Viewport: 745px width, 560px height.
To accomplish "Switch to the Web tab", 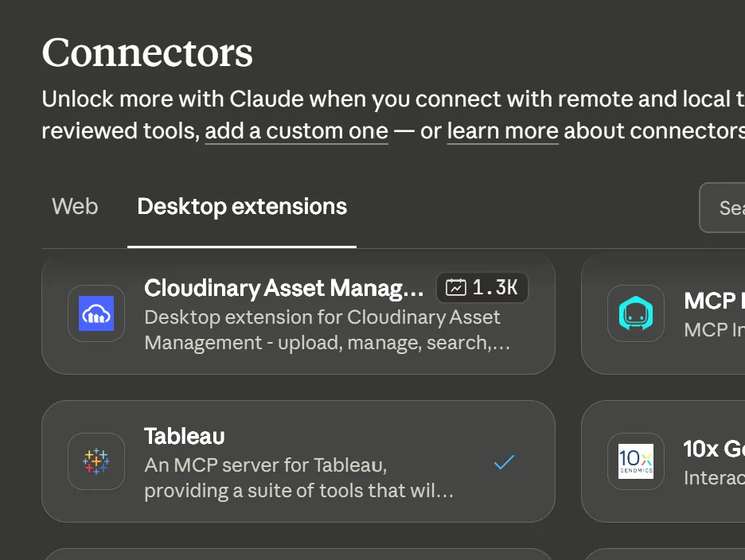I will point(75,207).
